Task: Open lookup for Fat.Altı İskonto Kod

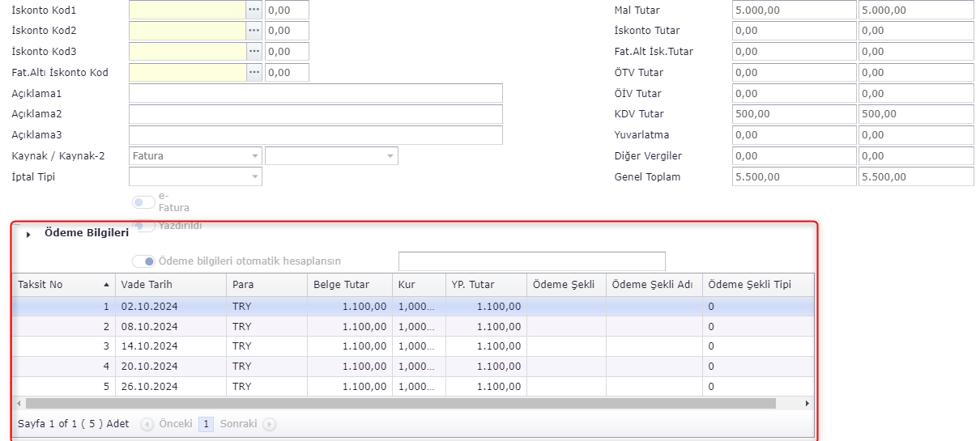Action: pos(254,73)
